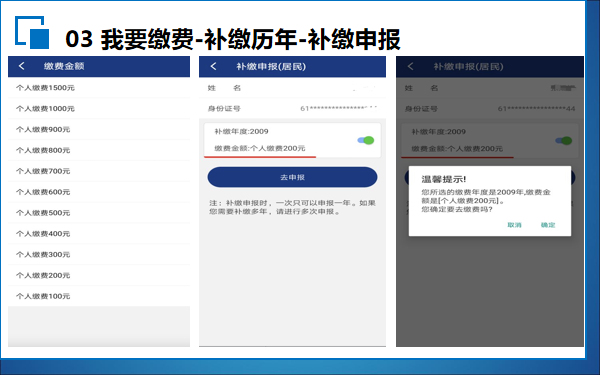Select 个人缴费500元 amount
Image resolution: width=600 pixels, height=375 pixels.
point(99,213)
